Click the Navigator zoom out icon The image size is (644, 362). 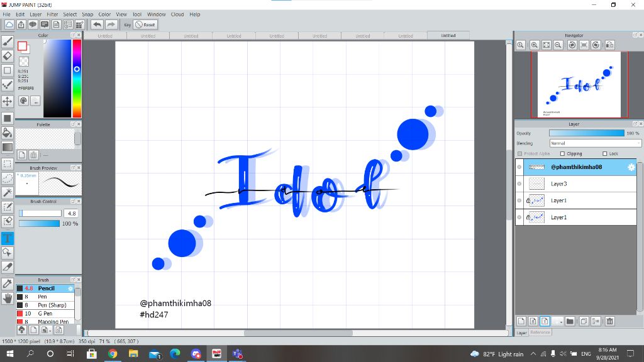click(558, 45)
